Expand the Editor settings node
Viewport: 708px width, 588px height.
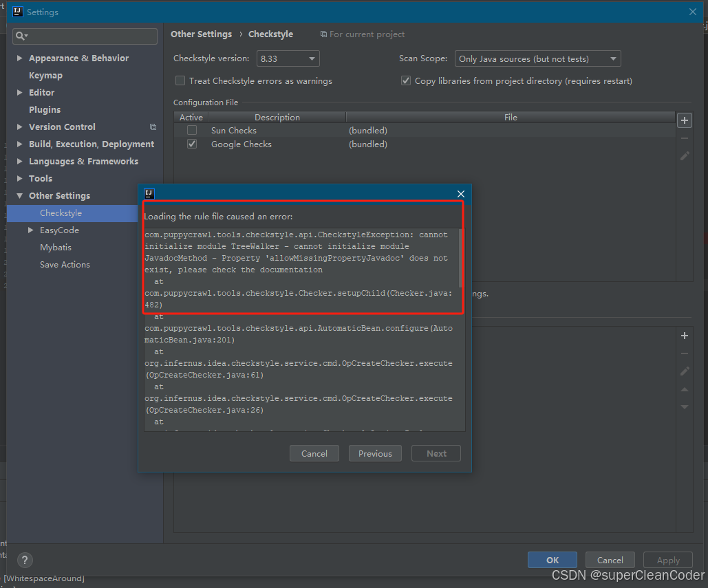click(19, 93)
